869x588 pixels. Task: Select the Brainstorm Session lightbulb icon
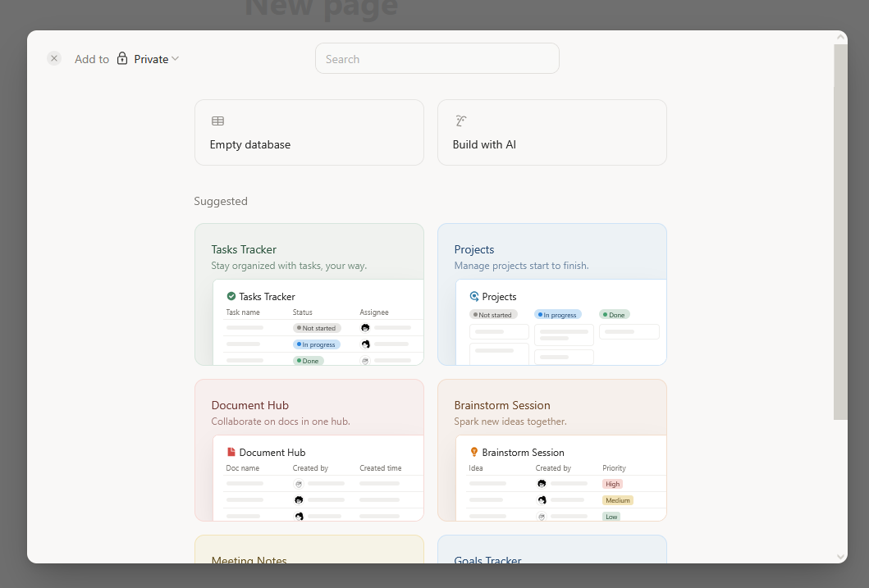click(x=473, y=451)
